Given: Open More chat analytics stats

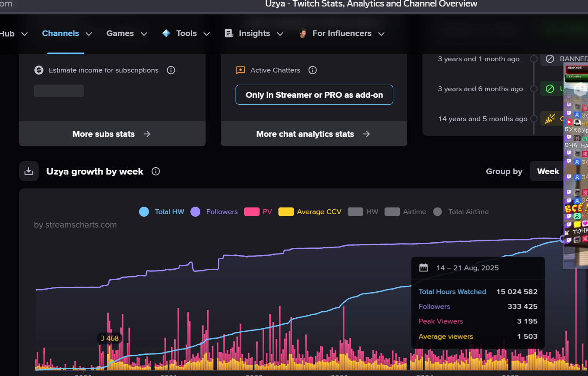Looking at the screenshot, I should point(314,134).
